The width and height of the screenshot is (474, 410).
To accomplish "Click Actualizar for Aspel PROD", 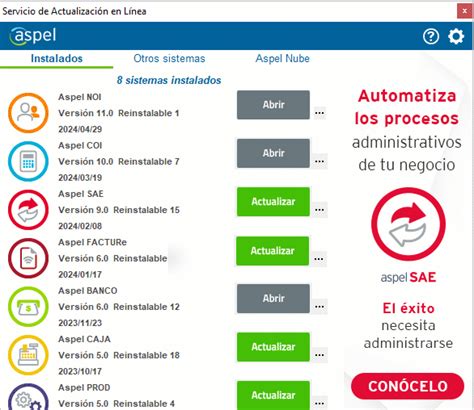I will click(x=273, y=395).
